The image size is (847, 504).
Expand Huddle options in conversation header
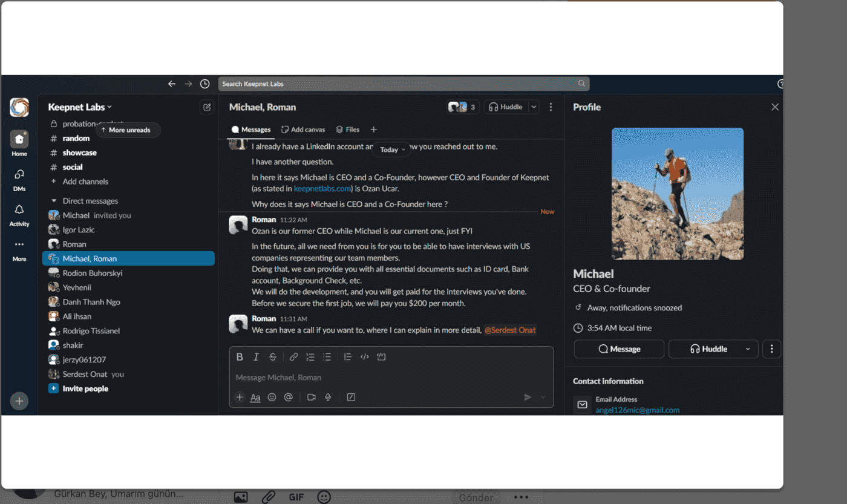534,107
